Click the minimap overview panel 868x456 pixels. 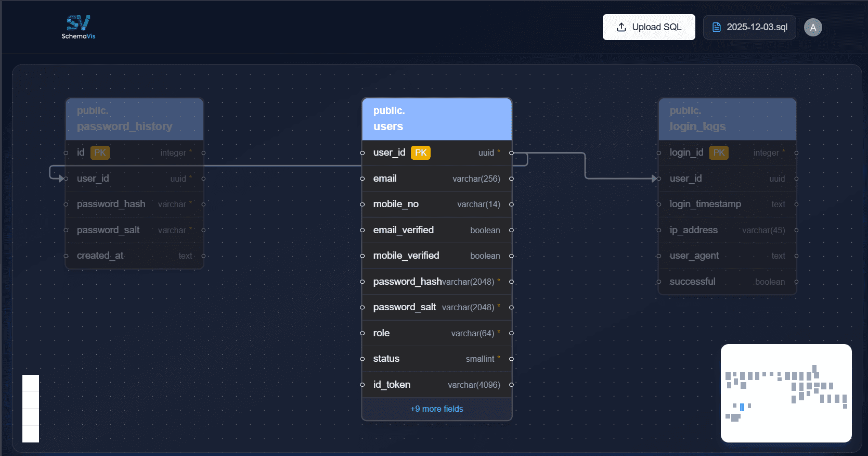coord(786,393)
